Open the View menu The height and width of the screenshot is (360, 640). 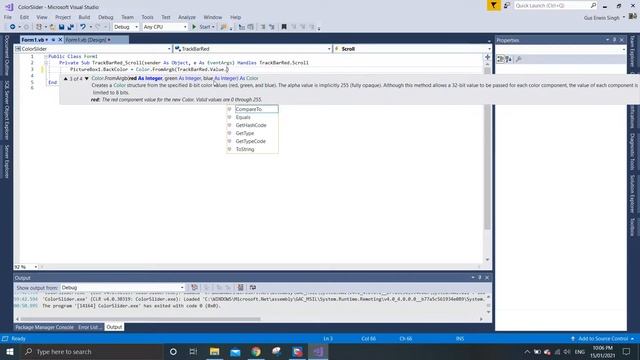[x=42, y=17]
